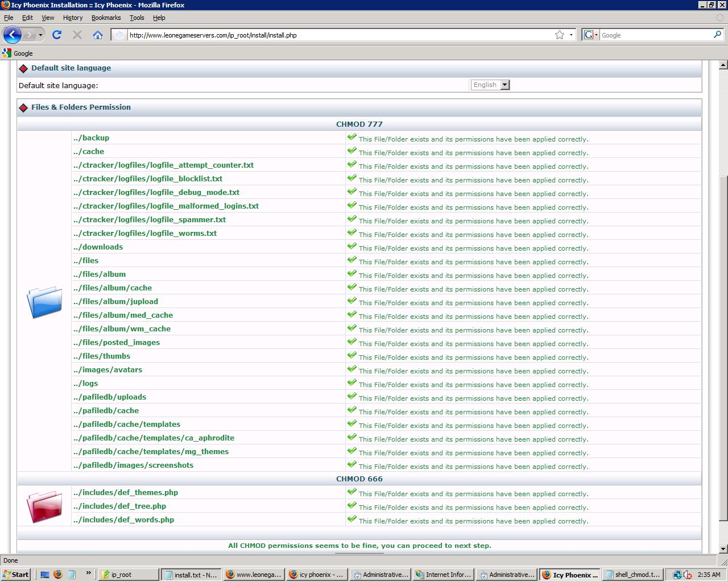Open the Bookmarks menu
The image size is (728, 582).
click(x=106, y=18)
